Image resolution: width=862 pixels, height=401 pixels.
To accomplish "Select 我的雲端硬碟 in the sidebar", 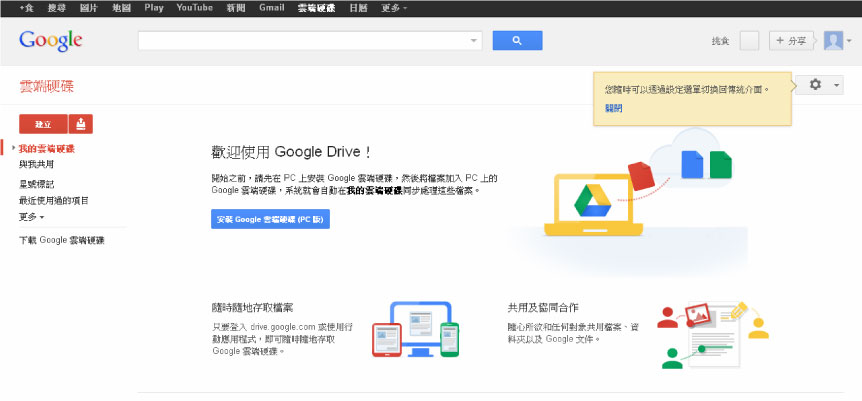I will coord(47,149).
